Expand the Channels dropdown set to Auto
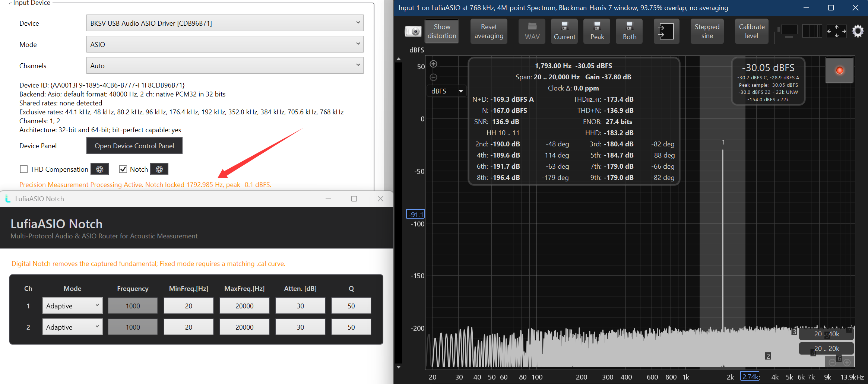Viewport: 868px width, 384px height. tap(225, 66)
